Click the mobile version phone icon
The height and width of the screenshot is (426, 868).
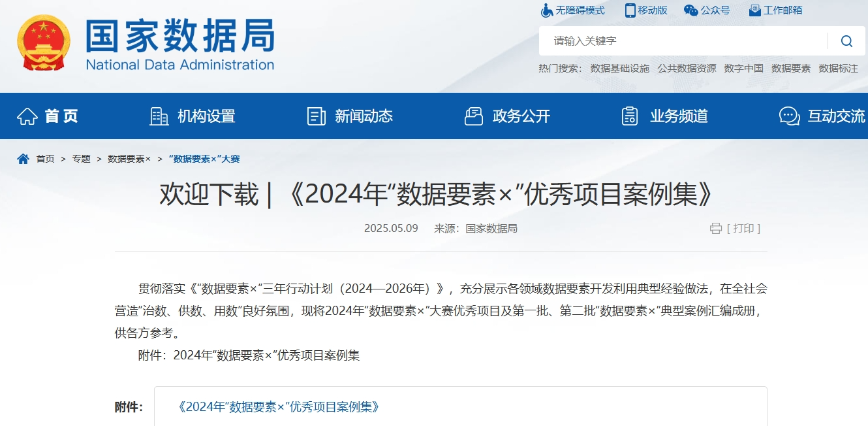[630, 10]
